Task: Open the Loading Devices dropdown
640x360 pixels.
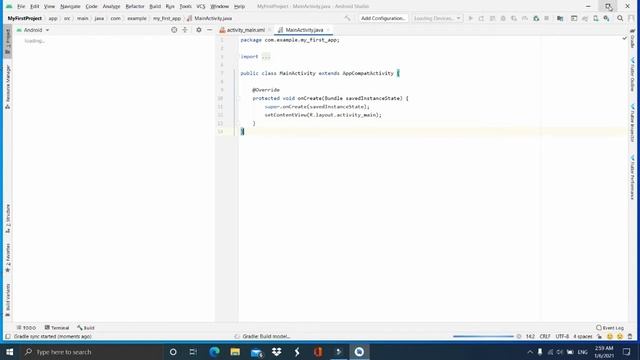Action: pyautogui.click(x=436, y=18)
